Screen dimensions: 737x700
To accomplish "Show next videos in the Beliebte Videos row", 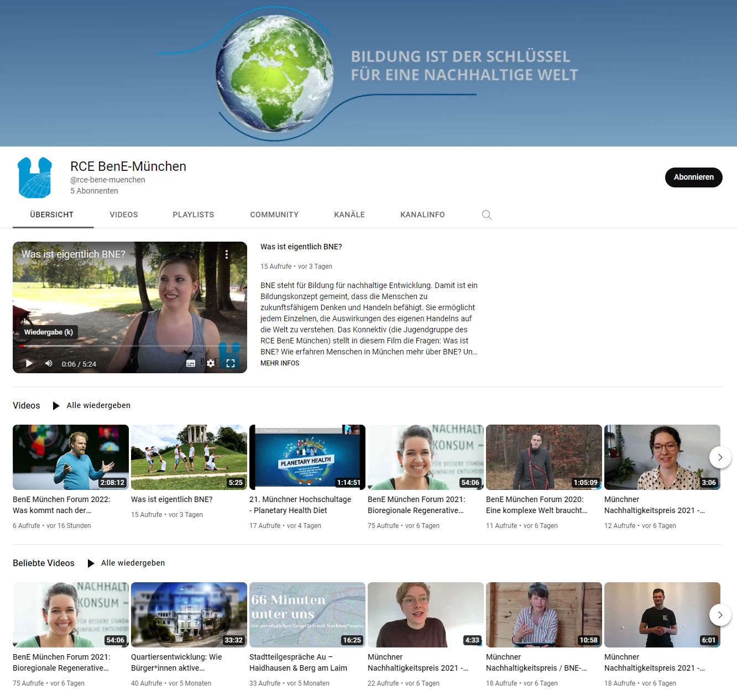I will tap(720, 615).
